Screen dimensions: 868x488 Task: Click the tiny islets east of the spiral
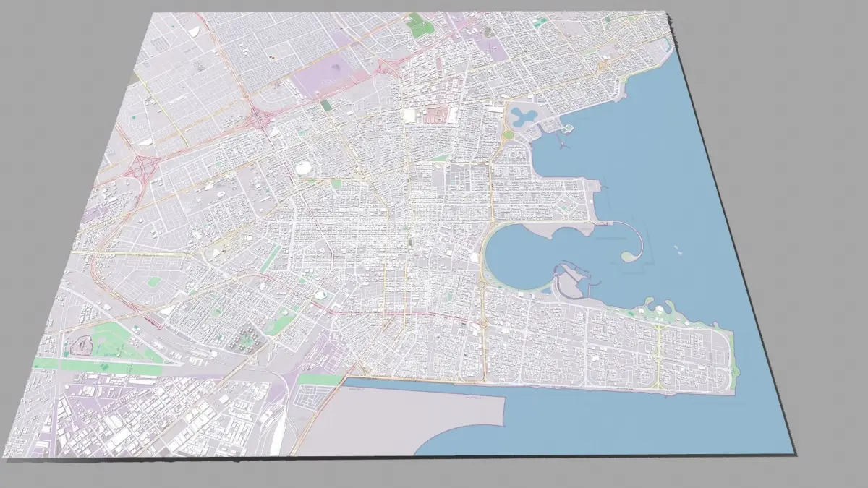pyautogui.click(x=678, y=249)
